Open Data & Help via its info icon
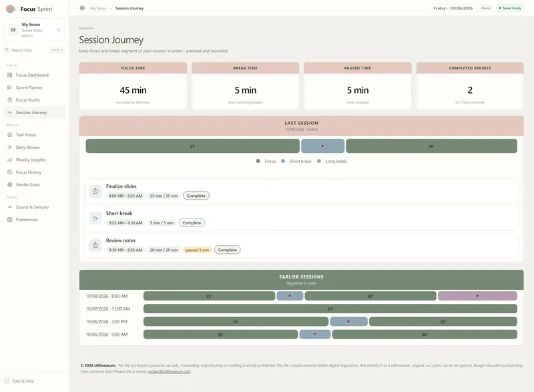Screen dimensions: 534x392 pyautogui.click(x=7, y=381)
